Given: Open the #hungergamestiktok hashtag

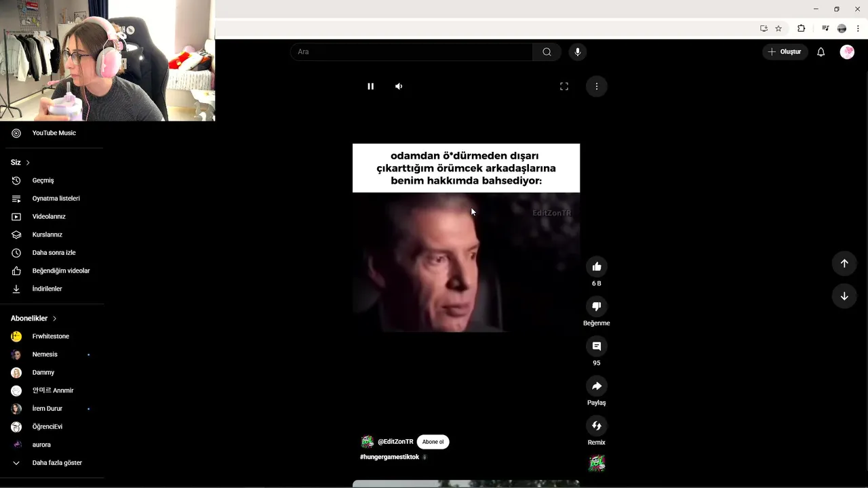Looking at the screenshot, I should click(389, 457).
